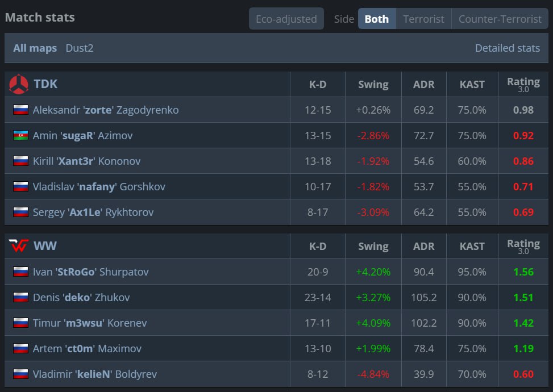
Task: Select the All maps tab
Action: coord(35,48)
